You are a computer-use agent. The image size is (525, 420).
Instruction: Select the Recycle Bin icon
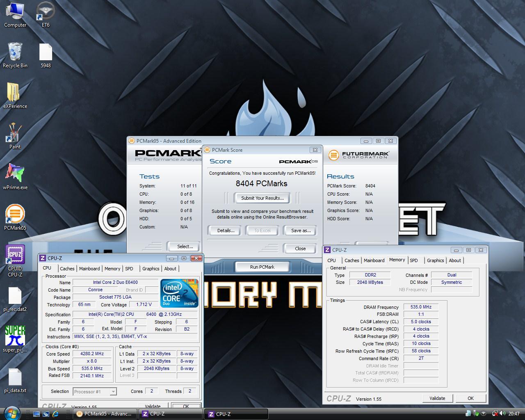tap(15, 55)
